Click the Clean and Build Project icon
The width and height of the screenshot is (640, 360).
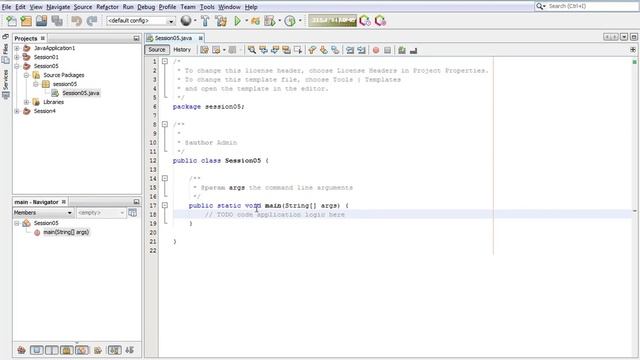[221, 21]
